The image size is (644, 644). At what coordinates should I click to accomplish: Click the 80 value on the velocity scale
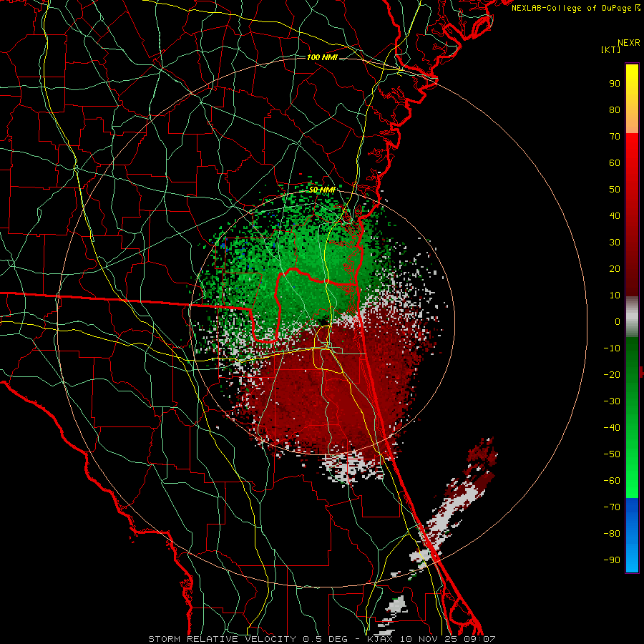click(x=615, y=110)
